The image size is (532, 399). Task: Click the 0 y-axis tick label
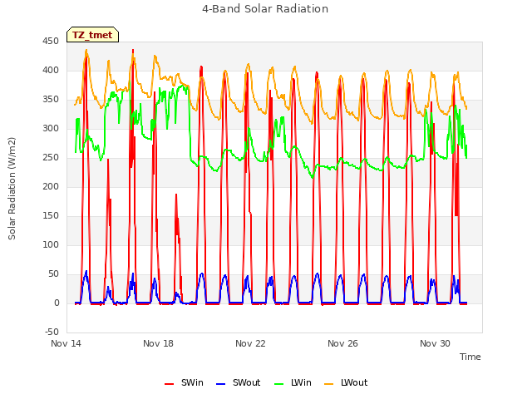tap(57, 303)
